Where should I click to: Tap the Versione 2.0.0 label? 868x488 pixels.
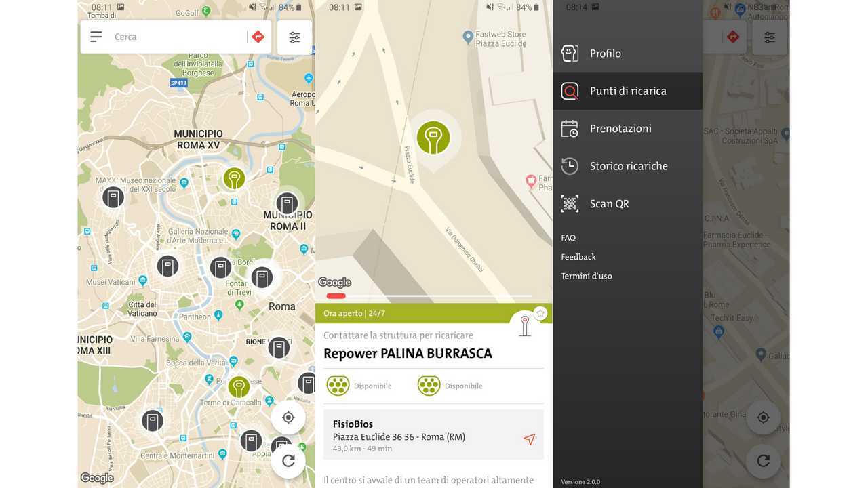580,482
